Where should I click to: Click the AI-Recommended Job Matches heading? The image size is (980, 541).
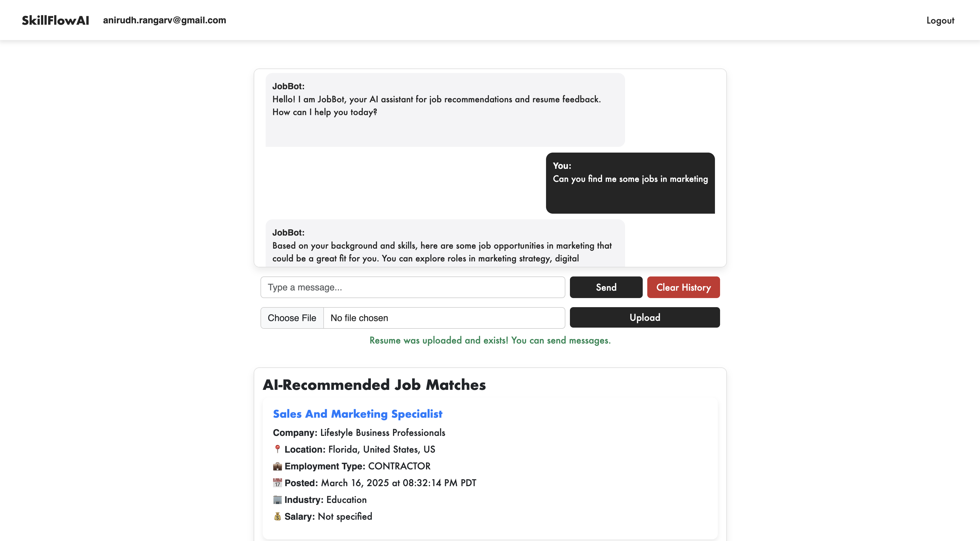(x=374, y=385)
